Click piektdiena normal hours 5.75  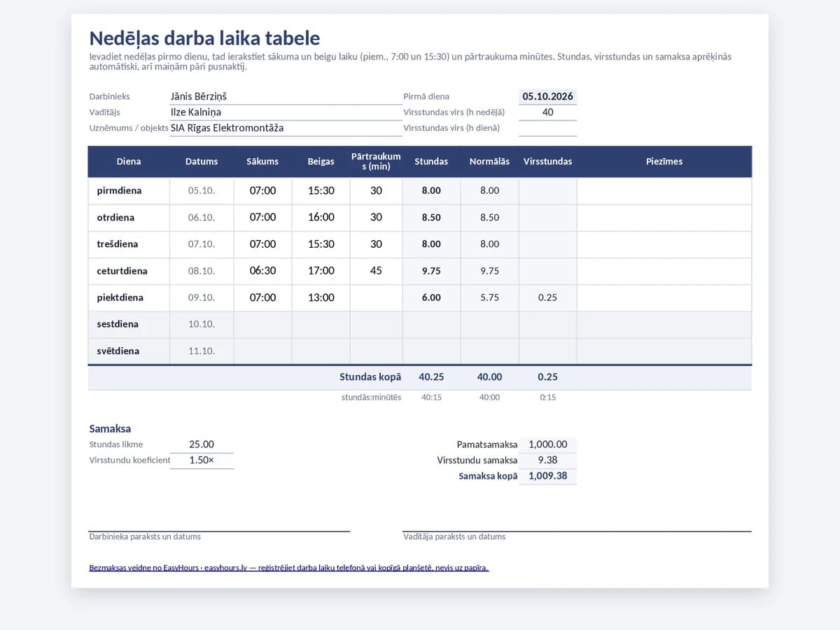[489, 297]
